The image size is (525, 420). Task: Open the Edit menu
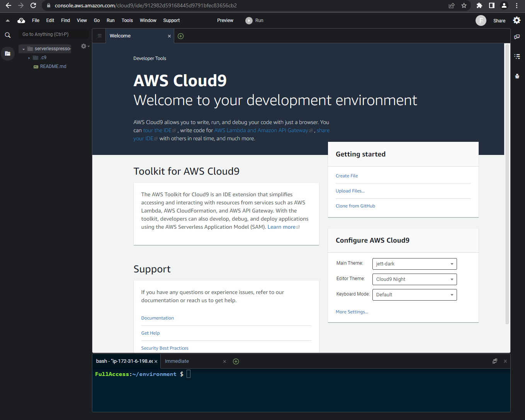click(x=50, y=20)
